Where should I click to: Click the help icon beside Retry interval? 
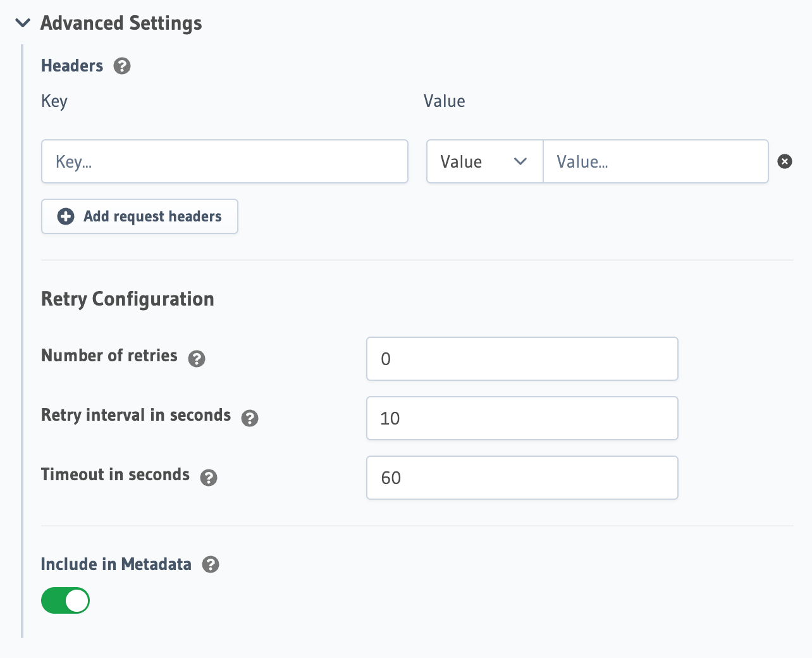click(250, 418)
